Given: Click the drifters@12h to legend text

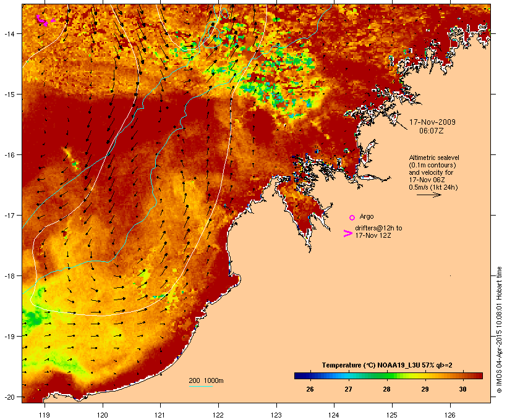Looking at the screenshot, I should pos(378,228).
